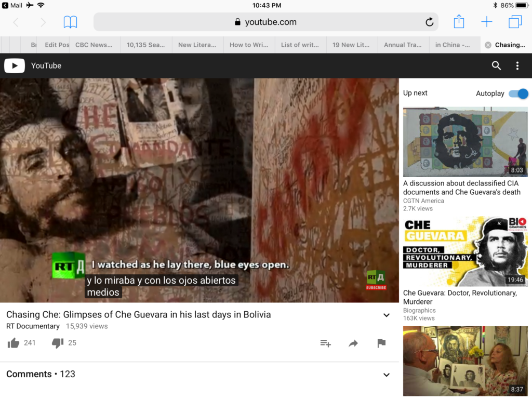The height and width of the screenshot is (399, 532).
Task: Close the Chasing... tab
Action: (488, 45)
